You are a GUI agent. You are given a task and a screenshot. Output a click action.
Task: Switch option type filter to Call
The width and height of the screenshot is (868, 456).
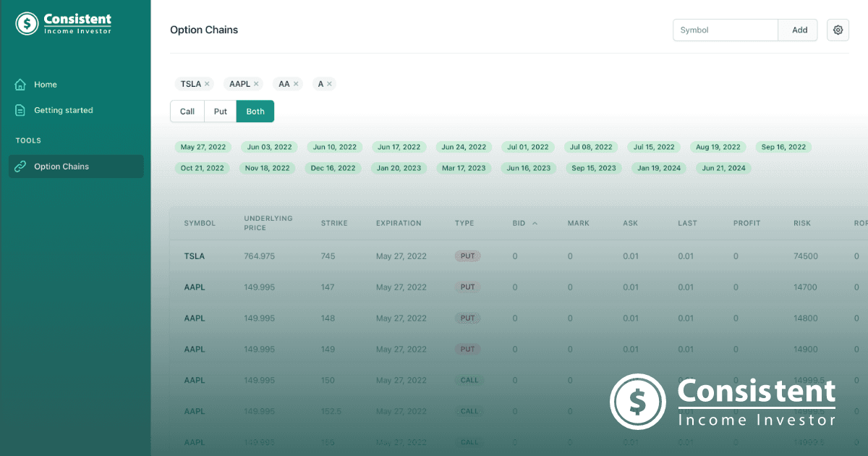tap(187, 111)
